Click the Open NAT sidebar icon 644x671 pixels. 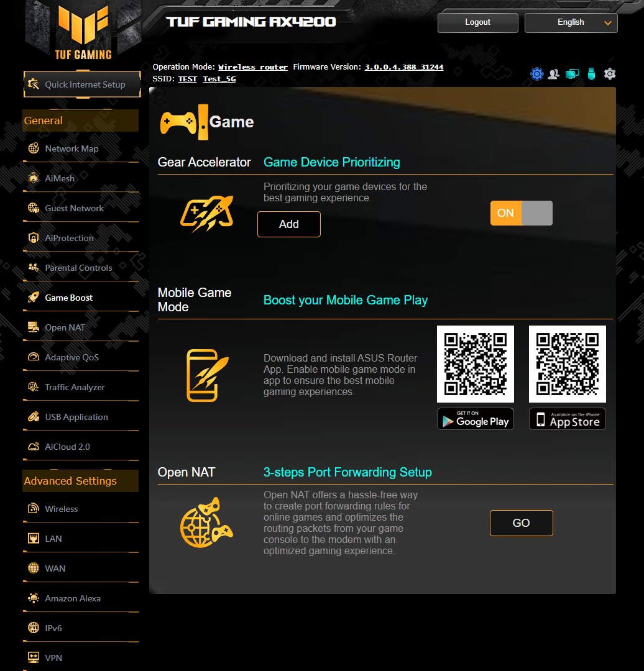pyautogui.click(x=34, y=327)
